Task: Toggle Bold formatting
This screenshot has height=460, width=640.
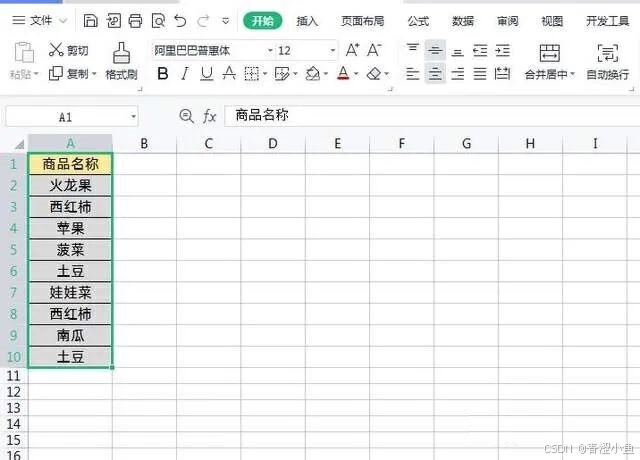Action: pyautogui.click(x=162, y=74)
